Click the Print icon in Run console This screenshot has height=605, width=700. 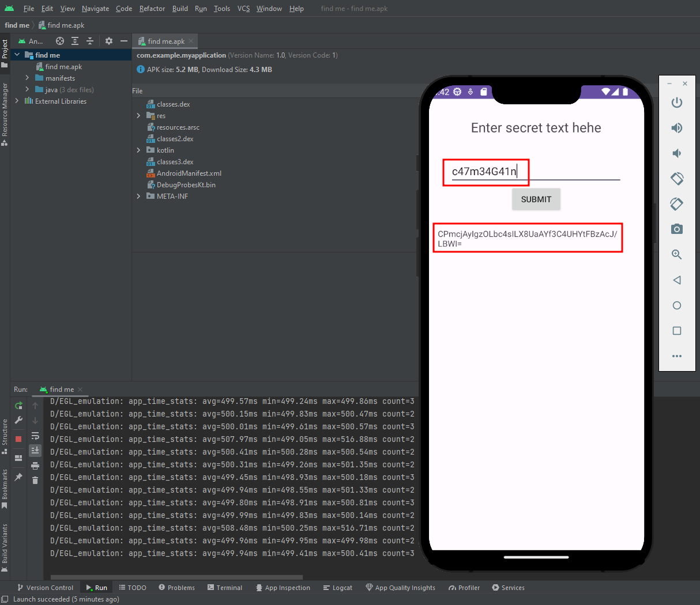point(35,466)
